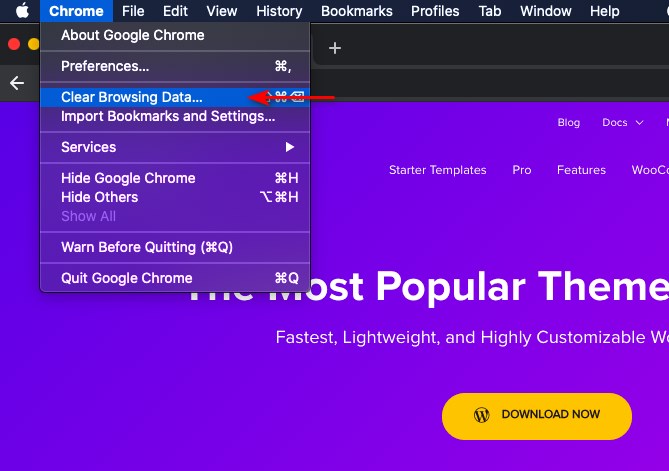Select Quit Google Chrome
The width and height of the screenshot is (669, 471).
click(x=175, y=278)
